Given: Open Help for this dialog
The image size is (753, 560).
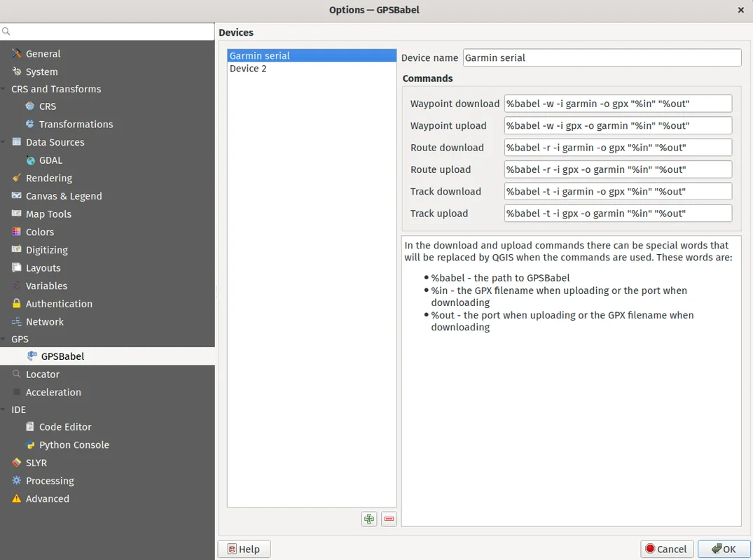Looking at the screenshot, I should [x=244, y=549].
